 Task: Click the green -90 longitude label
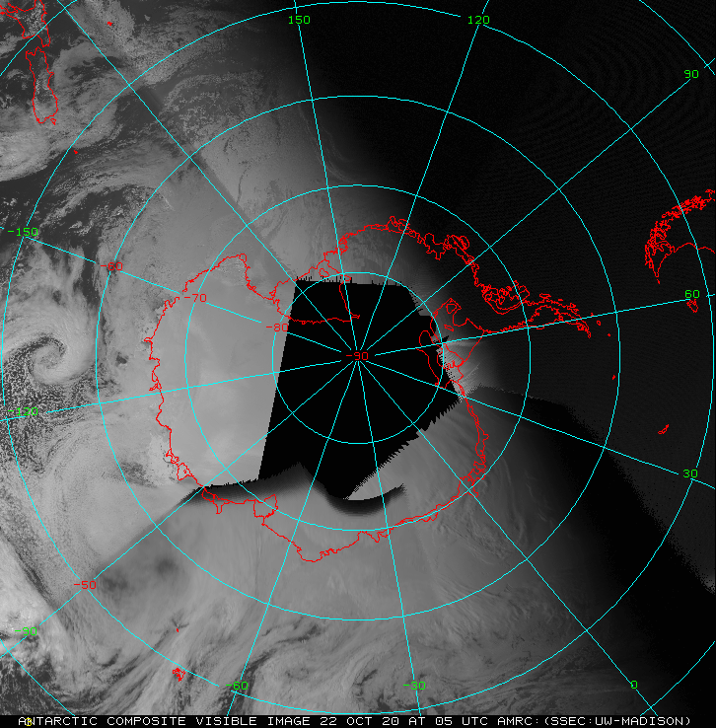[x=26, y=631]
